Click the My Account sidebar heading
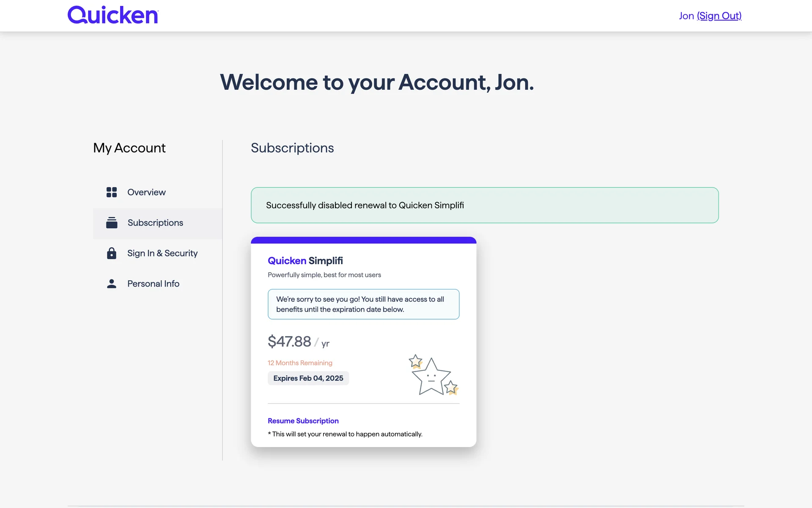The width and height of the screenshot is (812, 508). pos(129,148)
